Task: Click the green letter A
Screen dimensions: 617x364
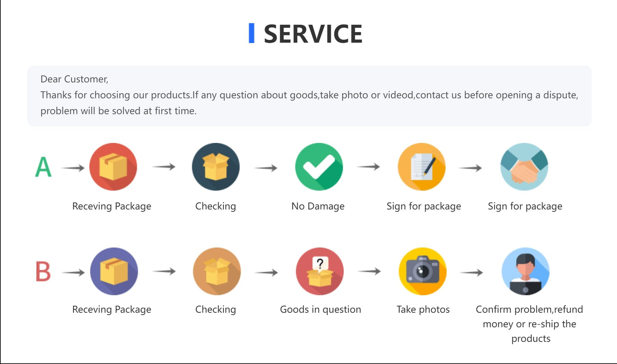Action: pyautogui.click(x=43, y=167)
